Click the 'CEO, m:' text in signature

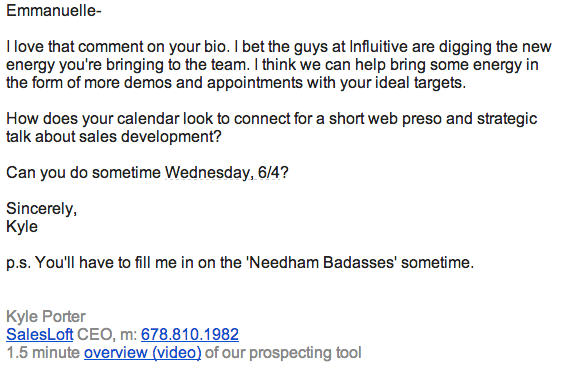(107, 334)
